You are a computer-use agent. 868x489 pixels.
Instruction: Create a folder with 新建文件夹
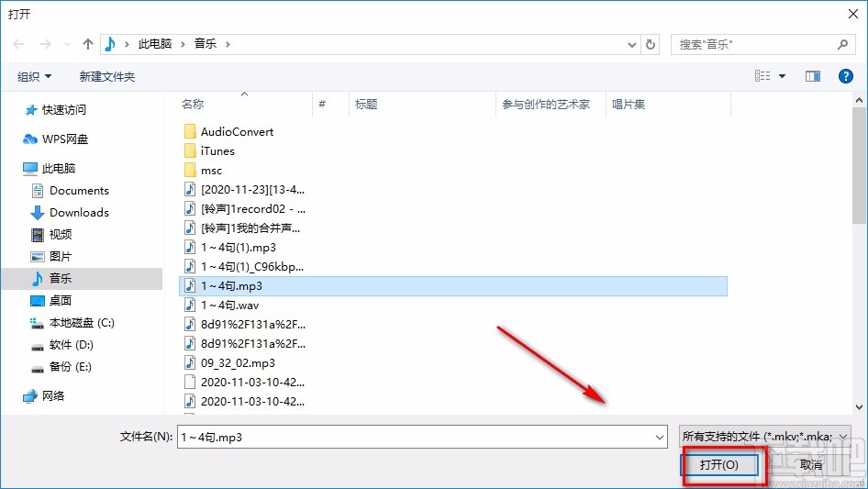pyautogui.click(x=106, y=76)
